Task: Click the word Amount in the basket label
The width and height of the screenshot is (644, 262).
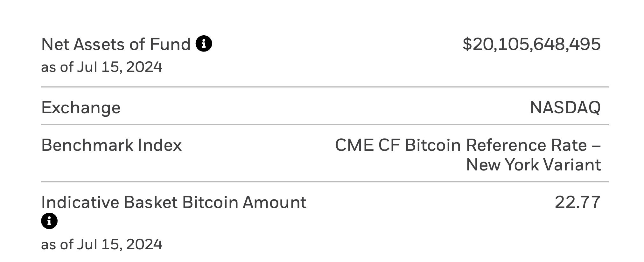Action: pyautogui.click(x=274, y=202)
